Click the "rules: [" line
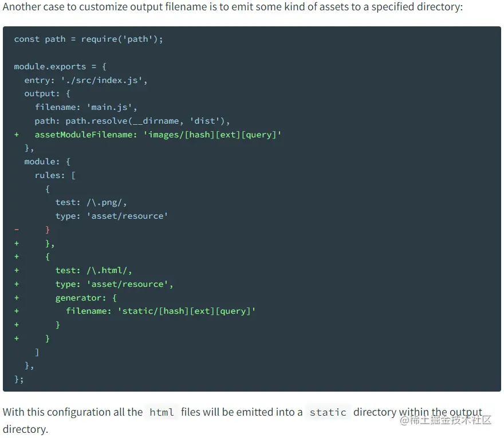Screen dimensions: 504x438 (55, 175)
